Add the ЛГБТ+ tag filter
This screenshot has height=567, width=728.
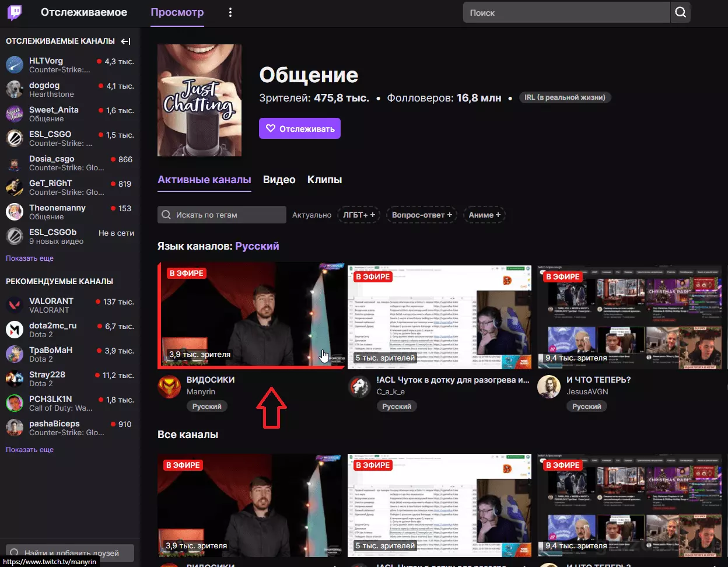coord(359,215)
